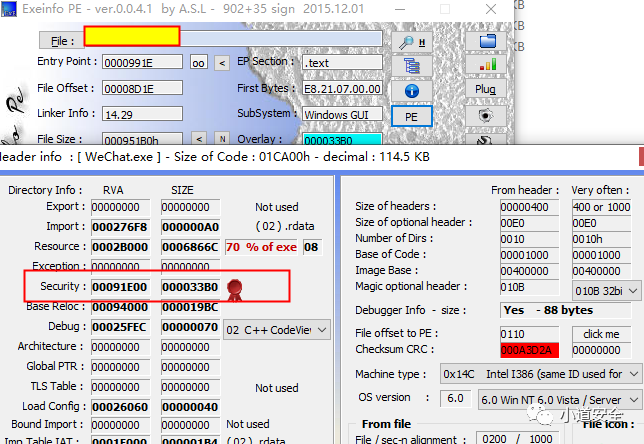644x444 pixels.
Task: Click the File offset to PE value 0110
Action: (529, 334)
